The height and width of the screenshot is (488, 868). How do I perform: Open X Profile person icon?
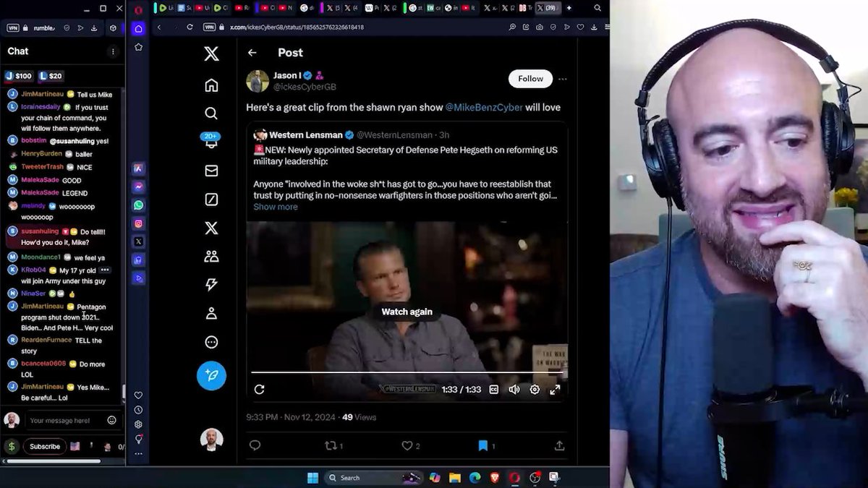211,313
